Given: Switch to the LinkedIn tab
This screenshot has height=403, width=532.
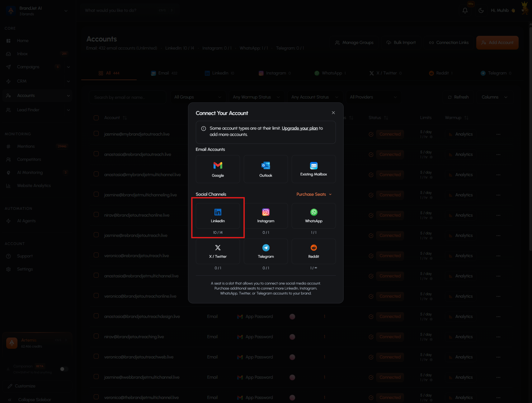Looking at the screenshot, I should (219, 73).
